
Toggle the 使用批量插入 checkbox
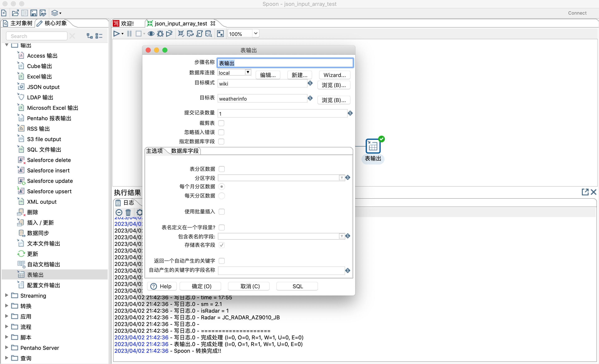[x=221, y=212]
